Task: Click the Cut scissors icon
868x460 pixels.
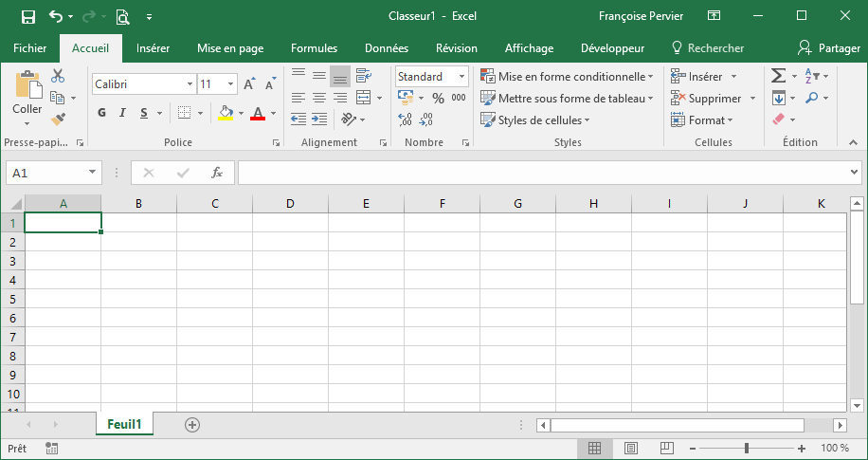Action: tap(58, 76)
